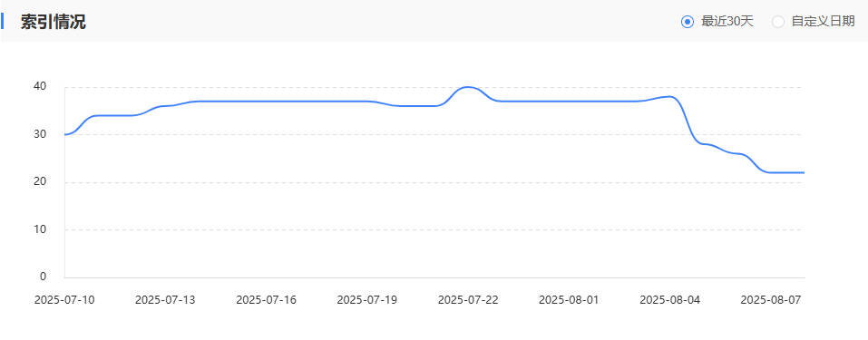The height and width of the screenshot is (340, 868).
Task: Click the 2025-07-13 x-axis date label
Action: (x=165, y=300)
